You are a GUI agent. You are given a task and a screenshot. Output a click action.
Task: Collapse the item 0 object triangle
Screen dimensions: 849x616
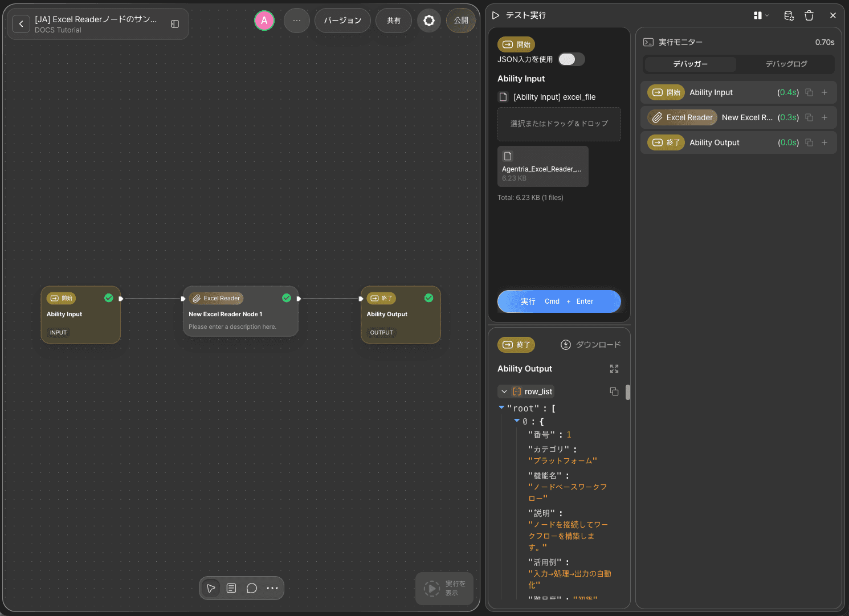pyautogui.click(x=517, y=421)
